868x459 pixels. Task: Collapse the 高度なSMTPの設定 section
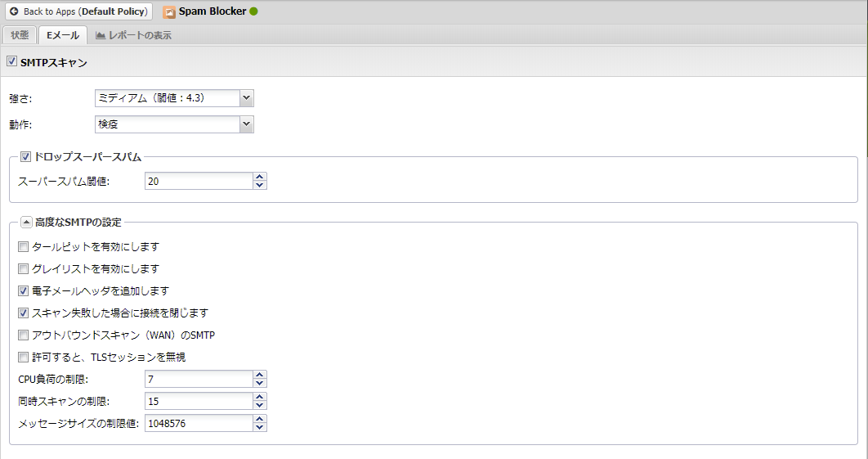point(26,223)
